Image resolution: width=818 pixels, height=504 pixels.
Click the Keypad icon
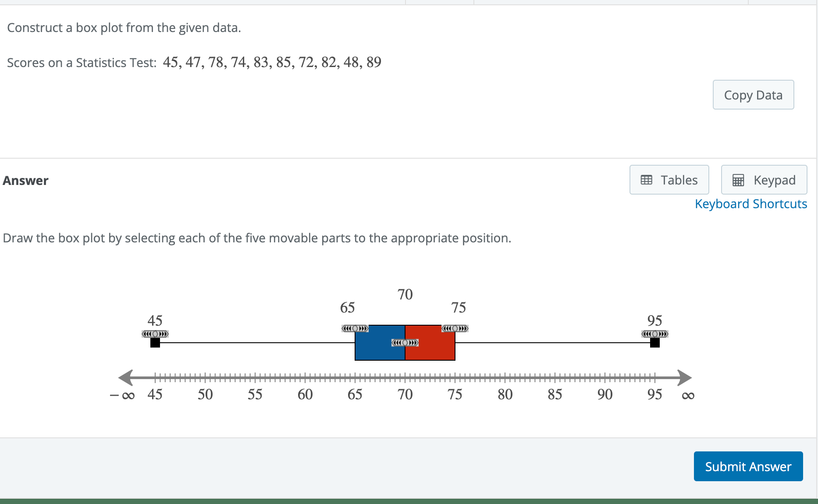click(x=739, y=180)
